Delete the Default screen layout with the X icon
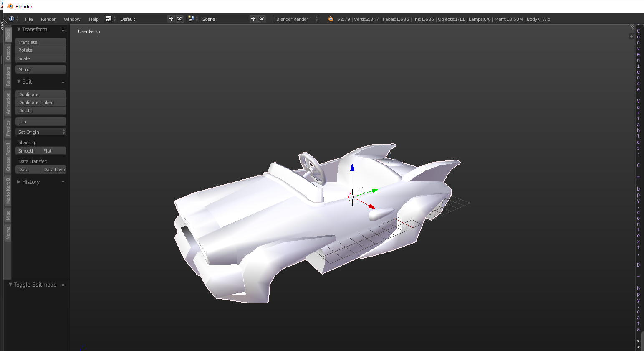Screen dimensions: 644x351 pos(179,19)
